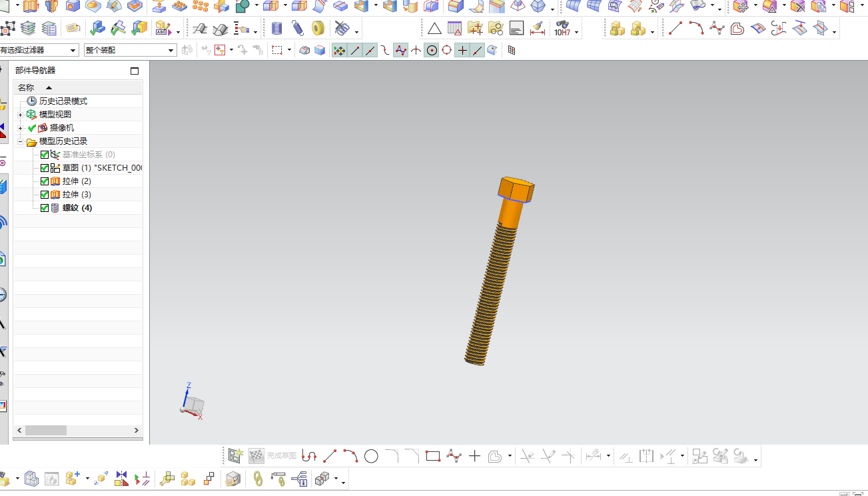
Task: Open the 整个装配 selection scope dropdown
Action: (x=171, y=51)
